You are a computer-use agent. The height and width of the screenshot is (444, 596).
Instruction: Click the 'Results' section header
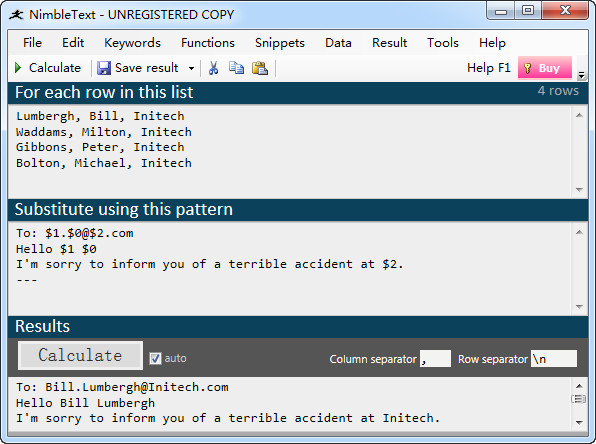43,327
